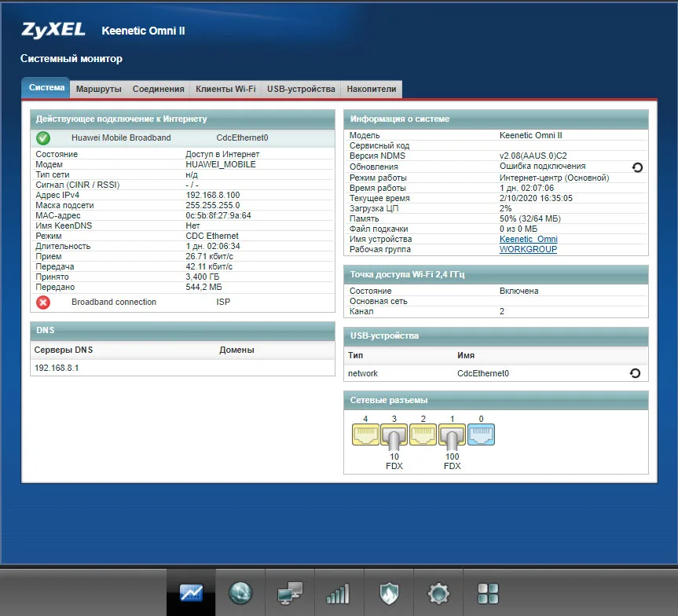Click Доступ в Интернет status value
Viewport: 678px width, 616px height.
[x=222, y=154]
